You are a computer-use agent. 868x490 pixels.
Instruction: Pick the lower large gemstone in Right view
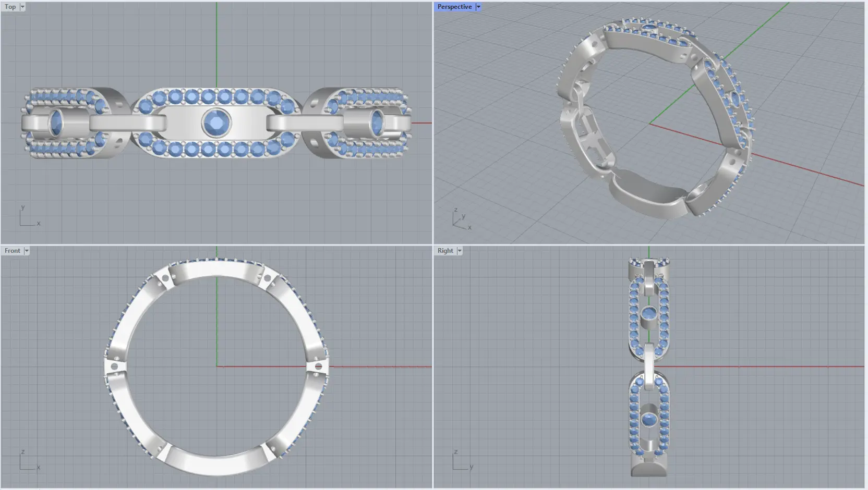pyautogui.click(x=648, y=419)
